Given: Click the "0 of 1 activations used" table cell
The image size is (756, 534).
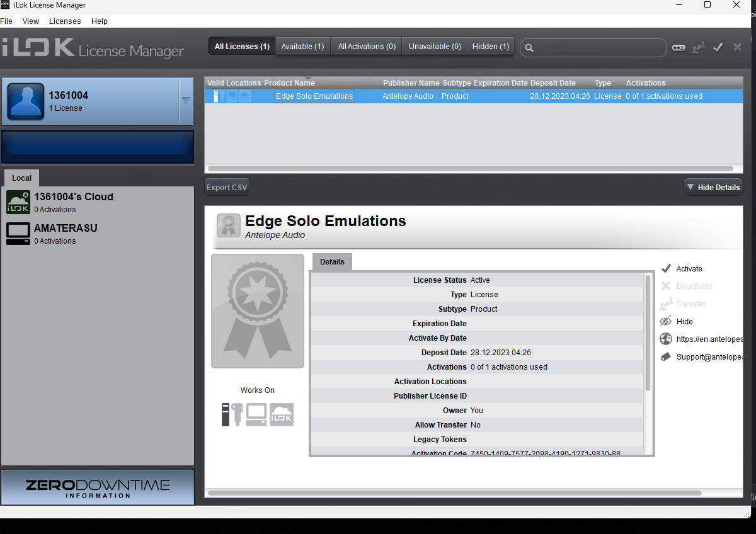Looking at the screenshot, I should (x=664, y=96).
